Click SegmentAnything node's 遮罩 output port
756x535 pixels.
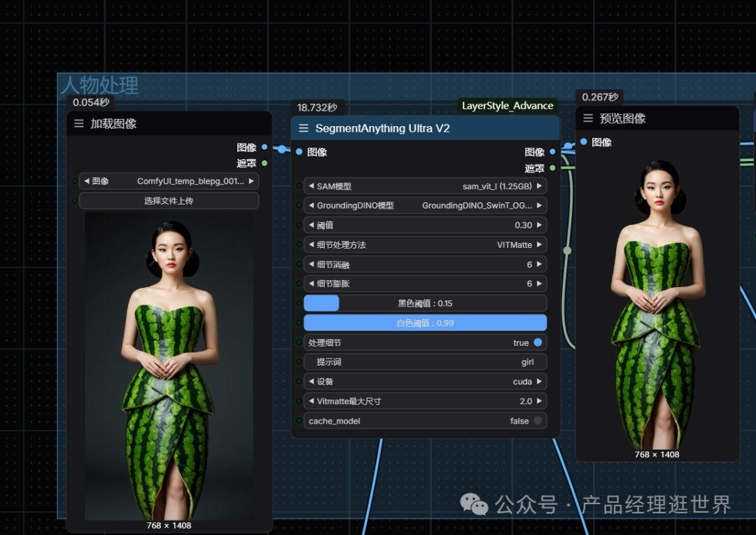[552, 168]
